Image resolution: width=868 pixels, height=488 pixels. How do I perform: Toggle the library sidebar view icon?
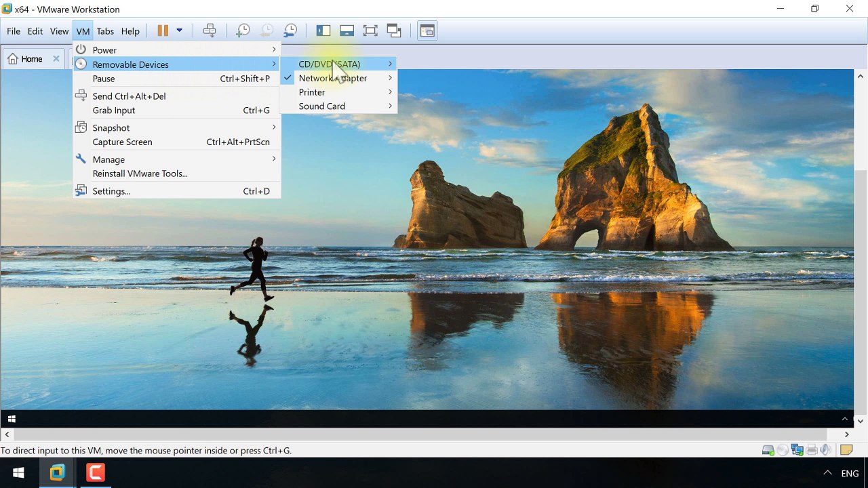(323, 30)
